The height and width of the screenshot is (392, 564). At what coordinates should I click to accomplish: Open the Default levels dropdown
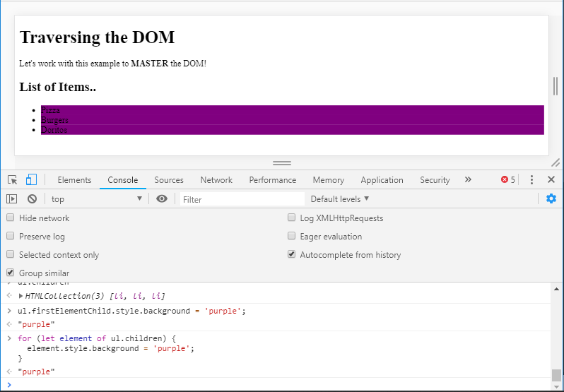340,198
